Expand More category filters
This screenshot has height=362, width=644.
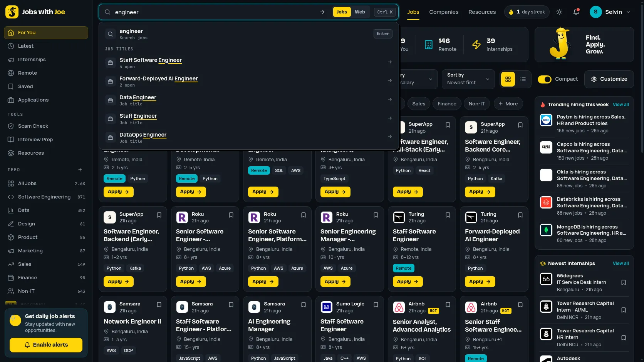click(508, 103)
